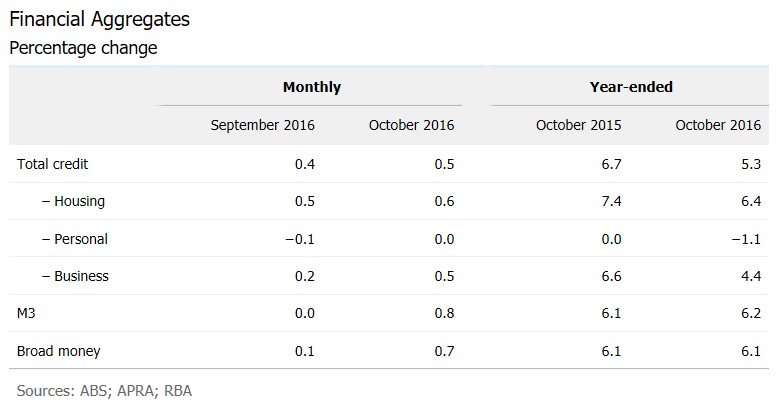779x416 pixels.
Task: Select M3's monthly October 2016 value 0.8
Action: pyautogui.click(x=443, y=314)
